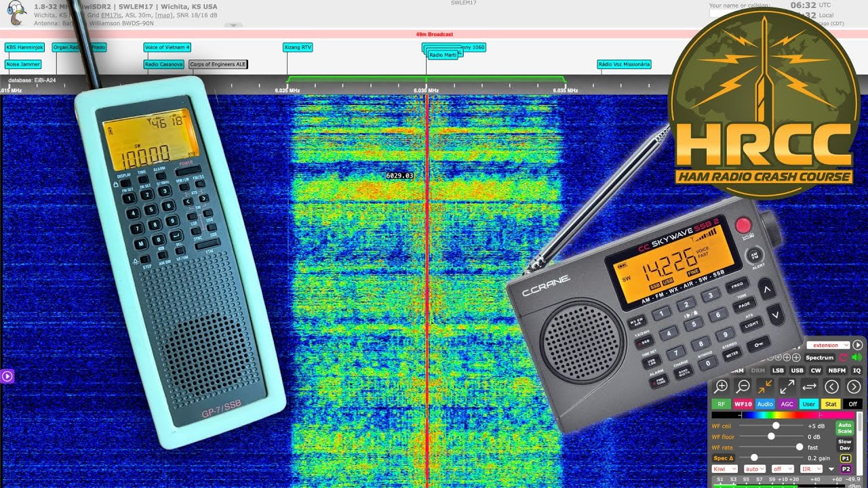Click the Noise Jammer station label

pos(23,64)
